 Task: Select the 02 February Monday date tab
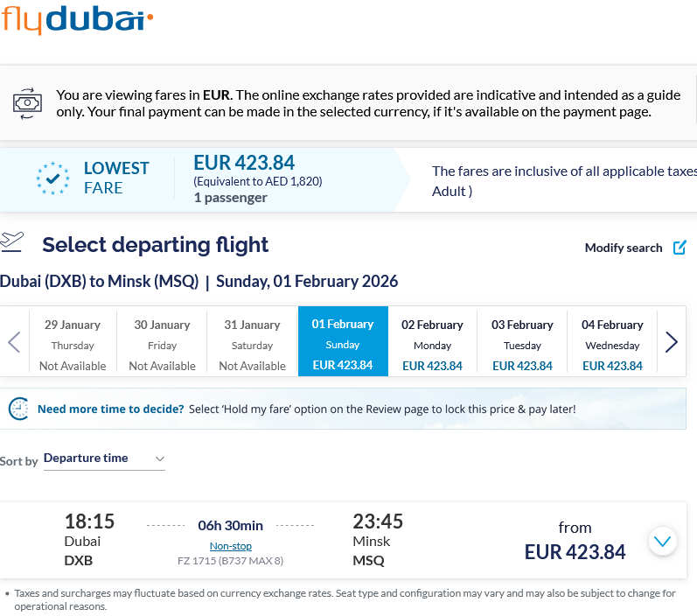[x=433, y=341]
